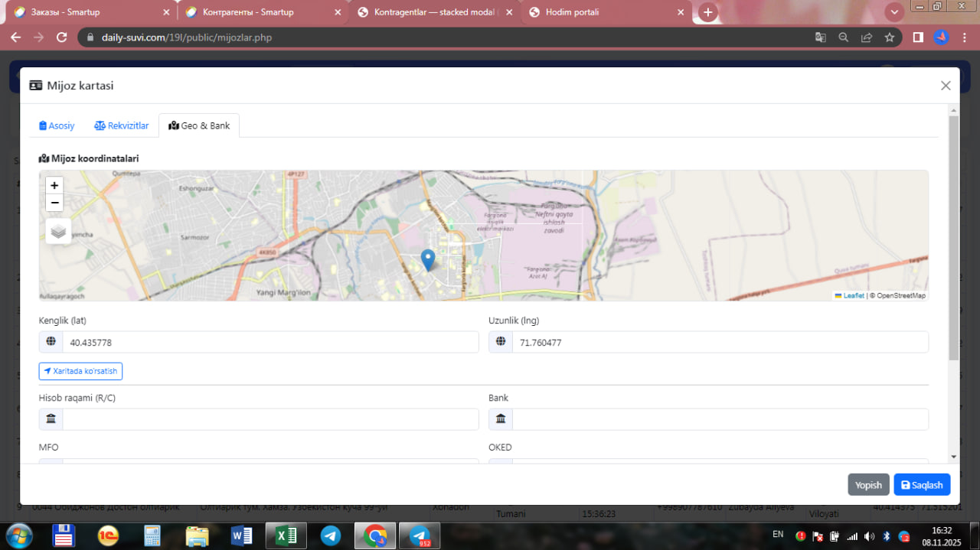Switch to the Rekvizitlar tab
This screenshot has height=550, width=980.
tap(122, 125)
